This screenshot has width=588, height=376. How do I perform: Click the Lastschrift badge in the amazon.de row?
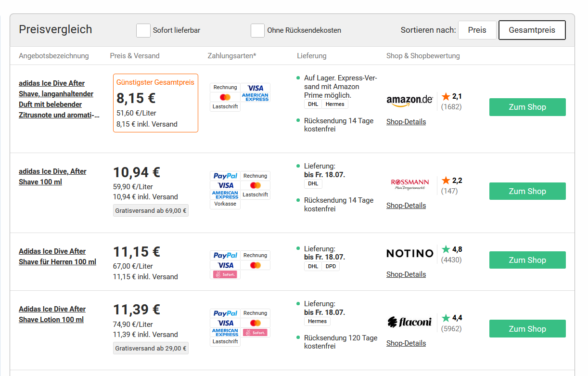tap(225, 106)
